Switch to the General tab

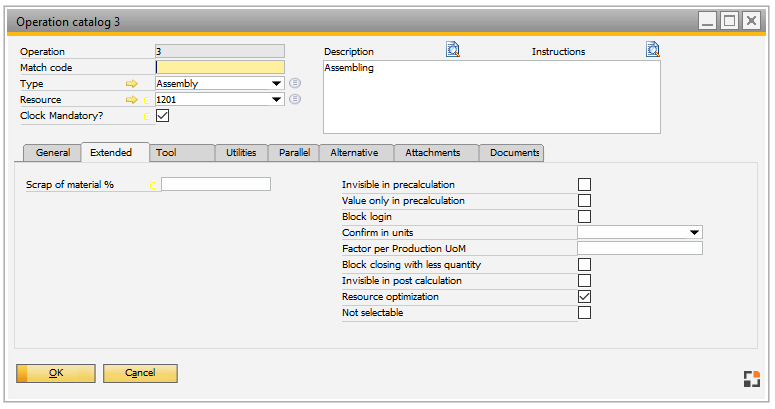tap(53, 153)
